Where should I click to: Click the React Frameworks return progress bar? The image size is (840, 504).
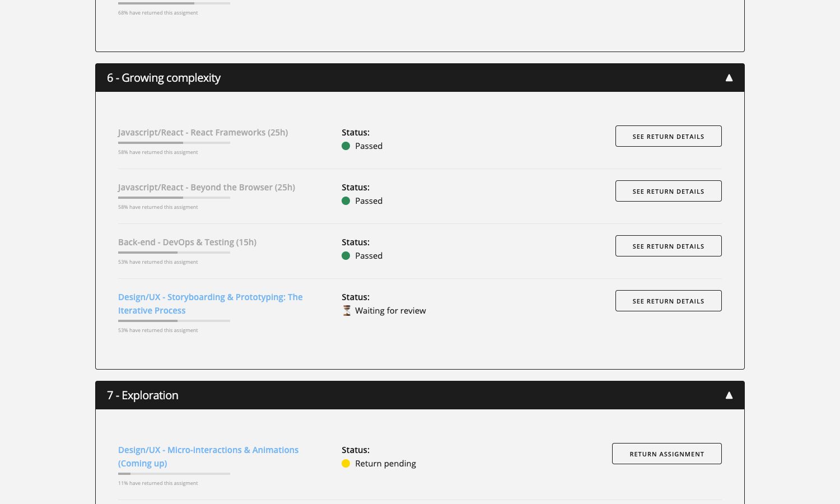(x=174, y=143)
